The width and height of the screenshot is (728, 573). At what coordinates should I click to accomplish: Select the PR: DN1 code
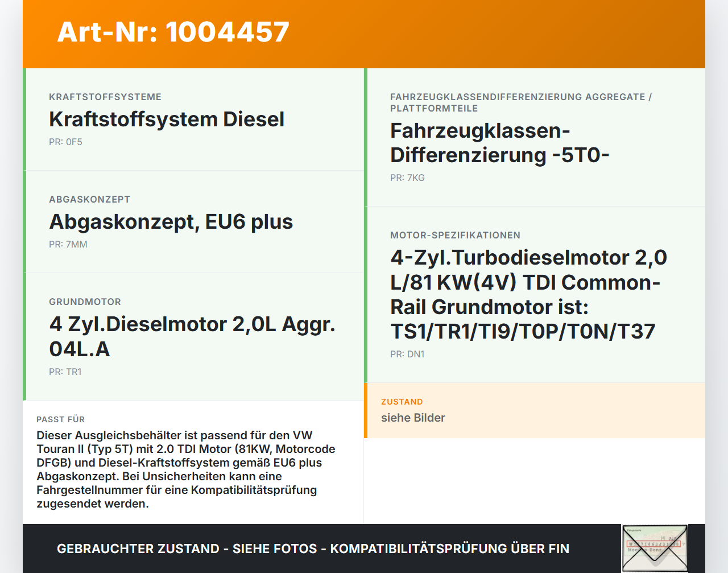[x=407, y=354]
